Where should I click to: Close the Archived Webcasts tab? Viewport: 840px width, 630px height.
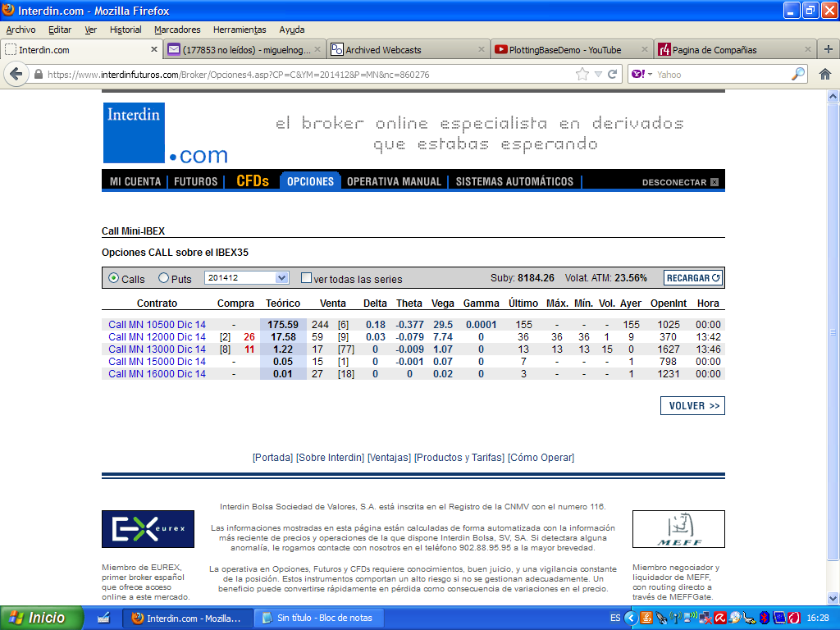[x=481, y=49]
